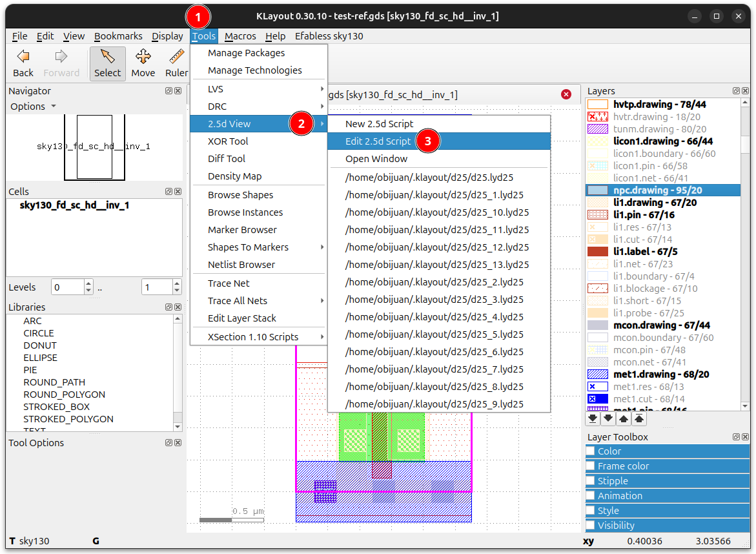This screenshot has height=554, width=756.
Task: Click tunm.drawing purple layer icon
Action: click(x=598, y=128)
